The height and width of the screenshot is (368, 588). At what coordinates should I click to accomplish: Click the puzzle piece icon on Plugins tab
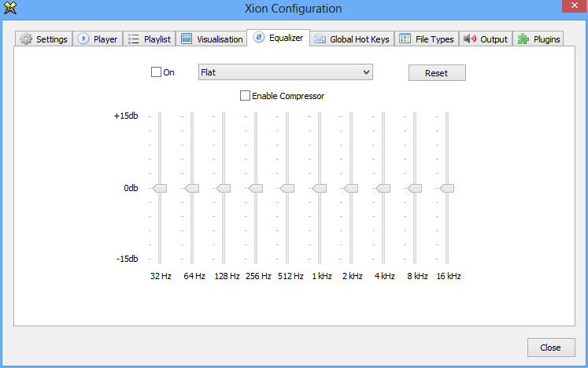(x=523, y=39)
